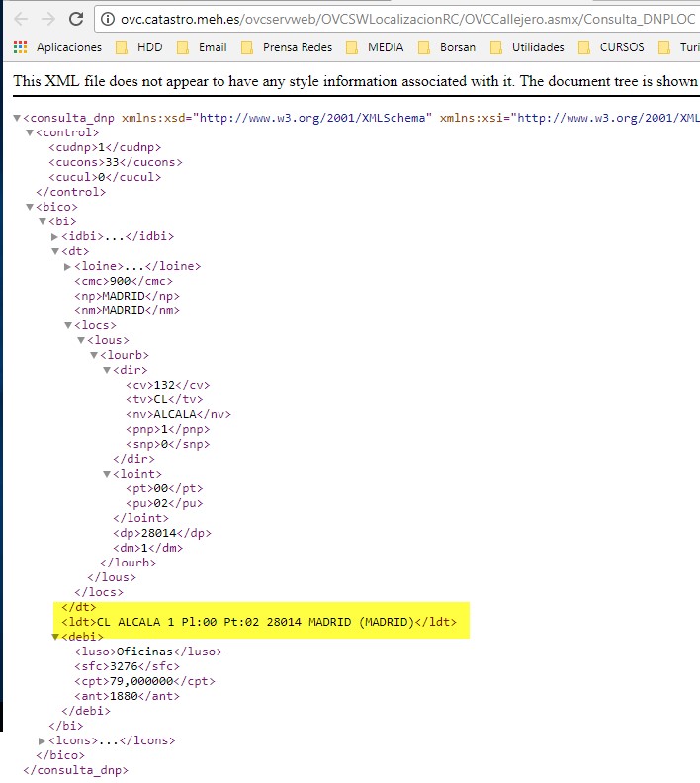The height and width of the screenshot is (783, 700).
Task: Collapse the debi node
Action: (x=55, y=637)
